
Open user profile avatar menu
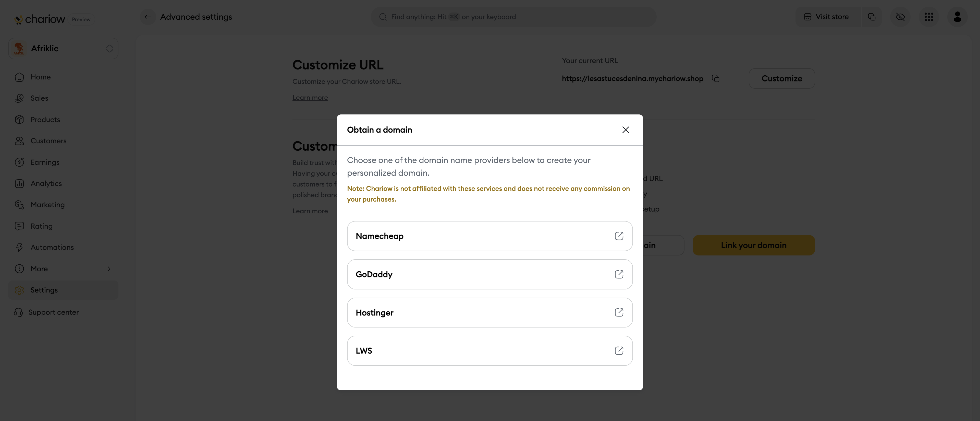pyautogui.click(x=957, y=17)
